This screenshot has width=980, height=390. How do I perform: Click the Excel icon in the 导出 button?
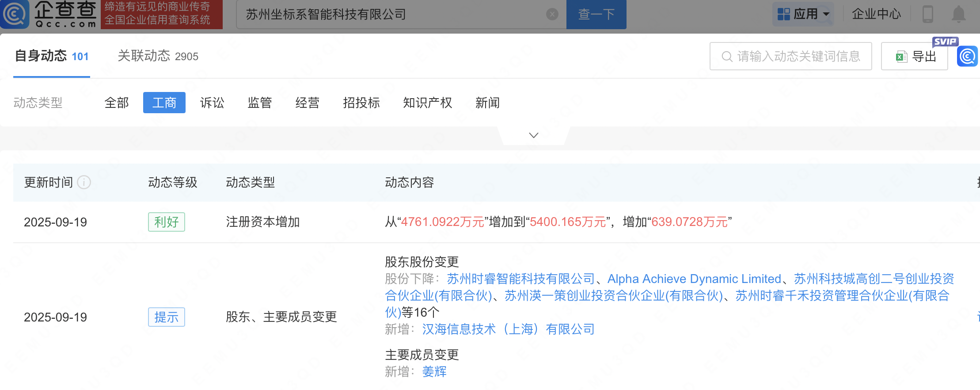901,57
